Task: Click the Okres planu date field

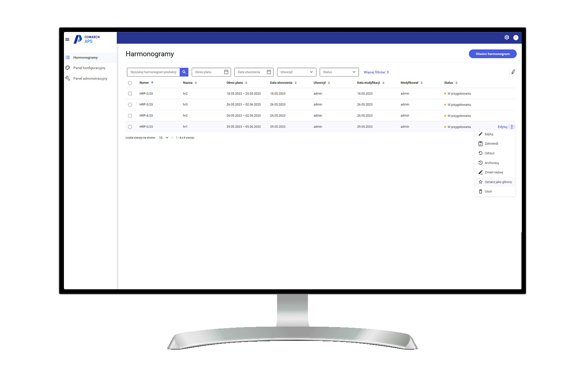Action: (x=211, y=72)
